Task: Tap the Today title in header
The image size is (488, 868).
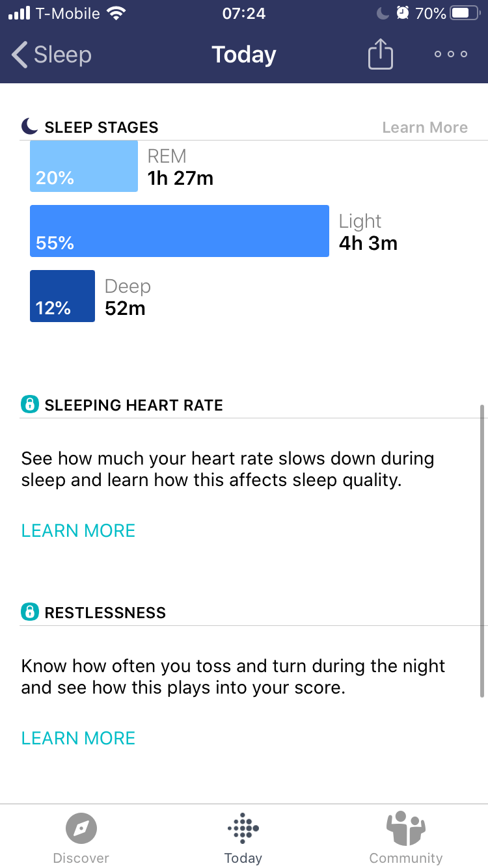Action: (244, 55)
